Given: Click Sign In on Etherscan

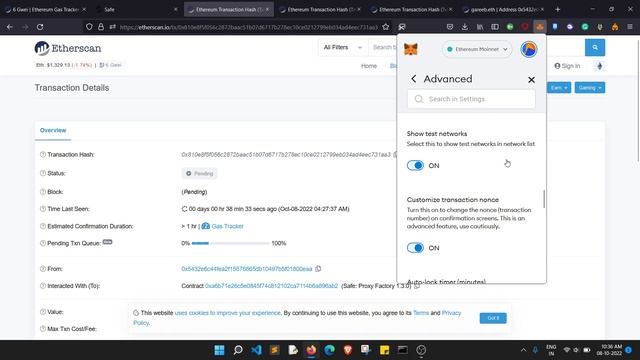Looking at the screenshot, I should (x=567, y=66).
